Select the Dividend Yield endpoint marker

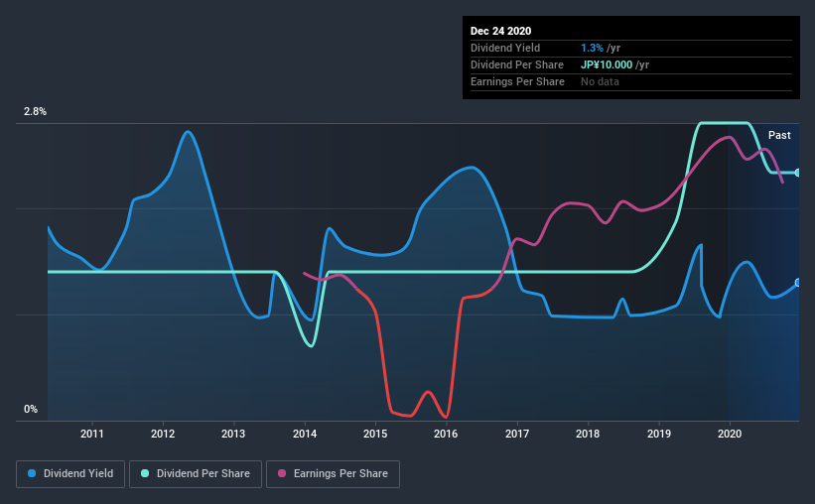coord(798,283)
